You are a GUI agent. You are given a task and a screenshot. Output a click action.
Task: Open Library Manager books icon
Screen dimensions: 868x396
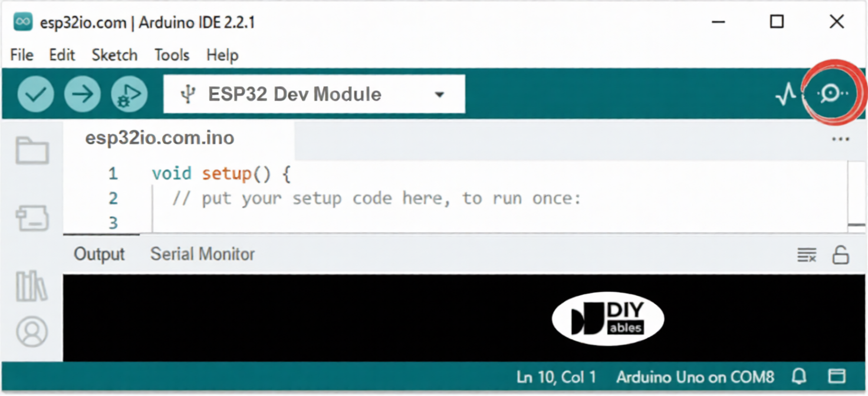click(32, 286)
